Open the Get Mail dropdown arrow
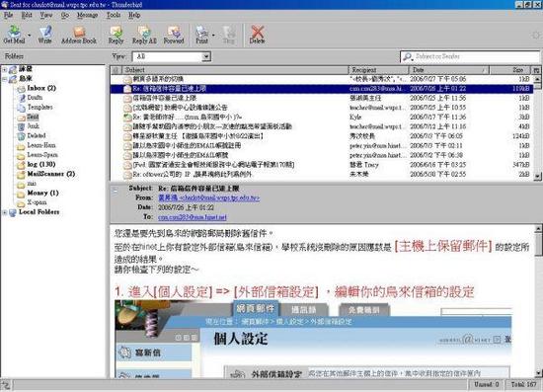Screen dimensions: 543x392 [x=29, y=35]
